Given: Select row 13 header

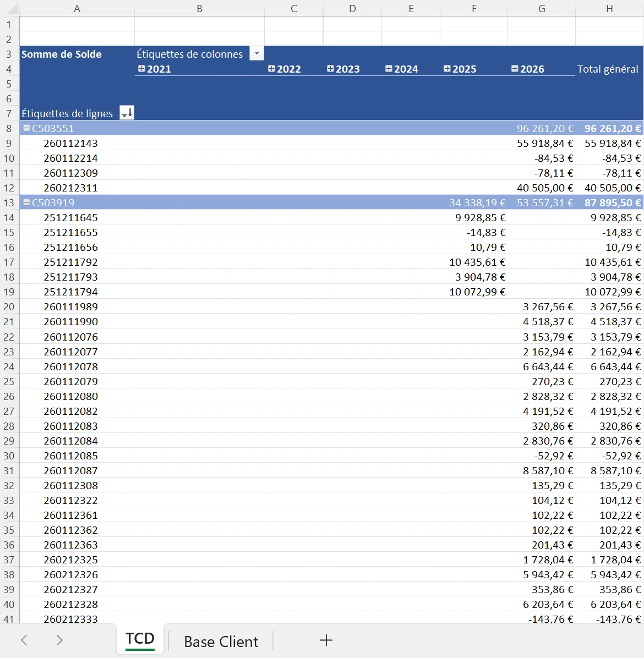Looking at the screenshot, I should pyautogui.click(x=9, y=202).
